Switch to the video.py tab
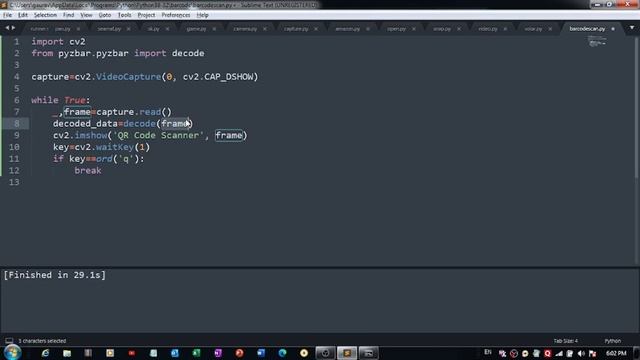Screen dimensions: 640x360 (x=488, y=29)
